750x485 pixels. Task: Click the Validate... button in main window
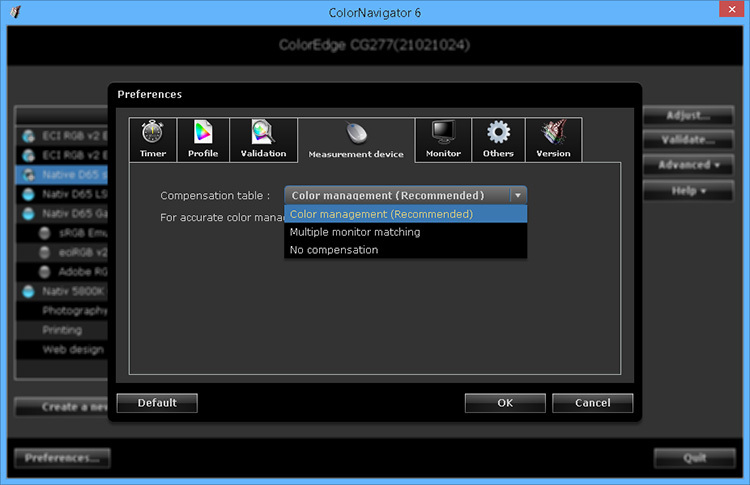click(688, 140)
